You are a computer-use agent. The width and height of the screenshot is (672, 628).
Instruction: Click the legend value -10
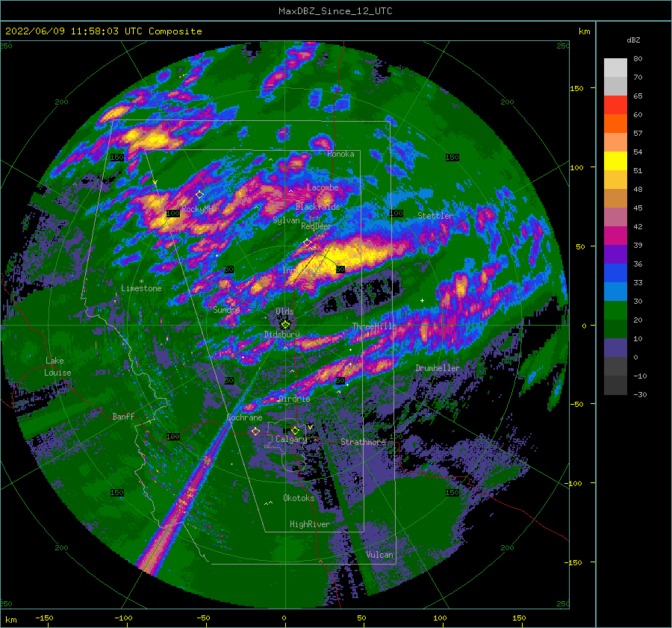640,376
